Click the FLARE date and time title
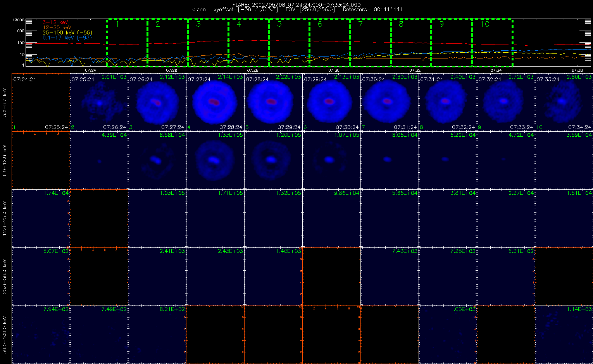This screenshot has width=593, height=364. tap(296, 5)
